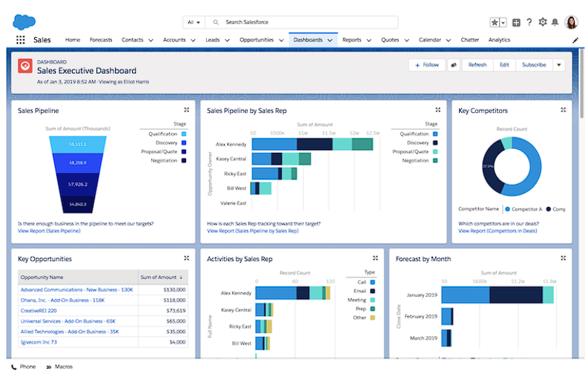Open Ohana, Inc. Add-On Business opportunity
Viewport: 588px width, 371px height.
click(62, 300)
